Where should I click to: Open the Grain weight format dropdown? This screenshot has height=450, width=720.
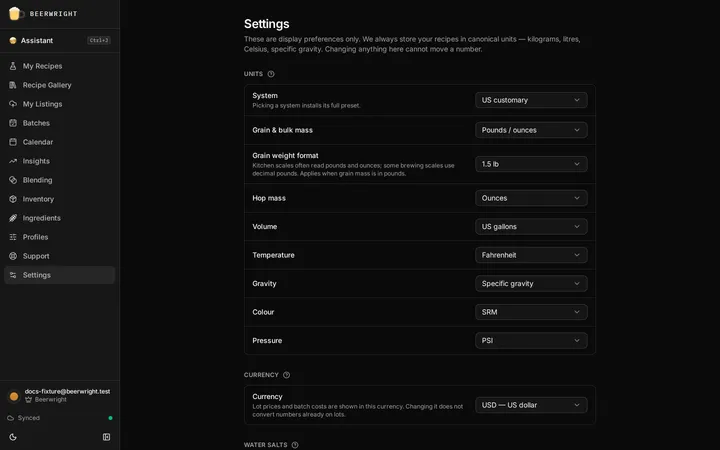pos(531,164)
